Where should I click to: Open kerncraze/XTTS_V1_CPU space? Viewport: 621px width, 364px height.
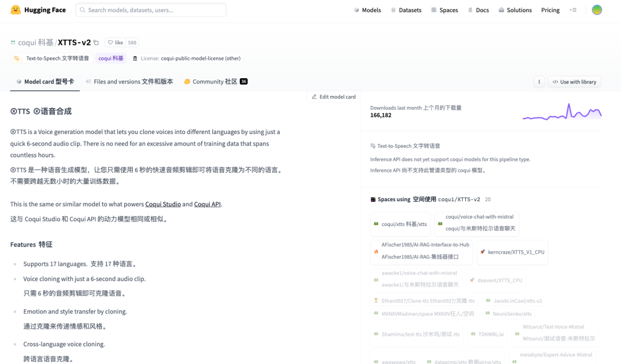point(512,252)
